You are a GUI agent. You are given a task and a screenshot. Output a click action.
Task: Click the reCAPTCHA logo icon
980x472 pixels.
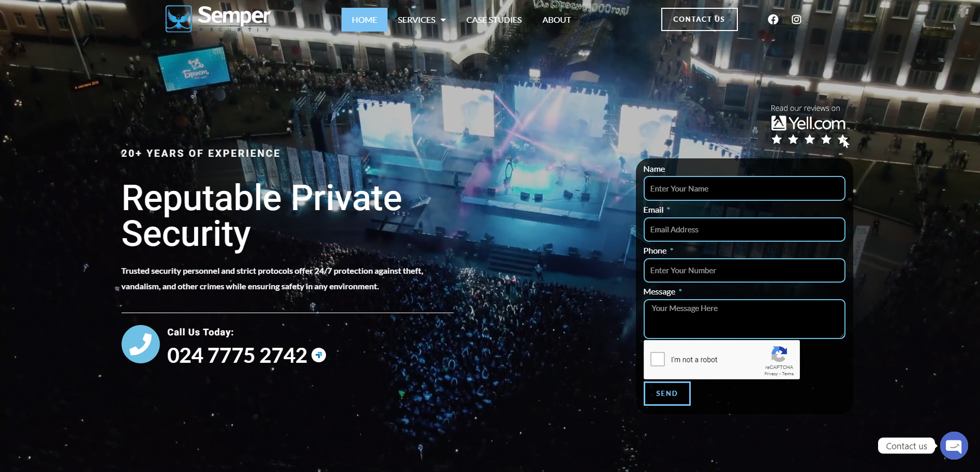click(x=779, y=355)
